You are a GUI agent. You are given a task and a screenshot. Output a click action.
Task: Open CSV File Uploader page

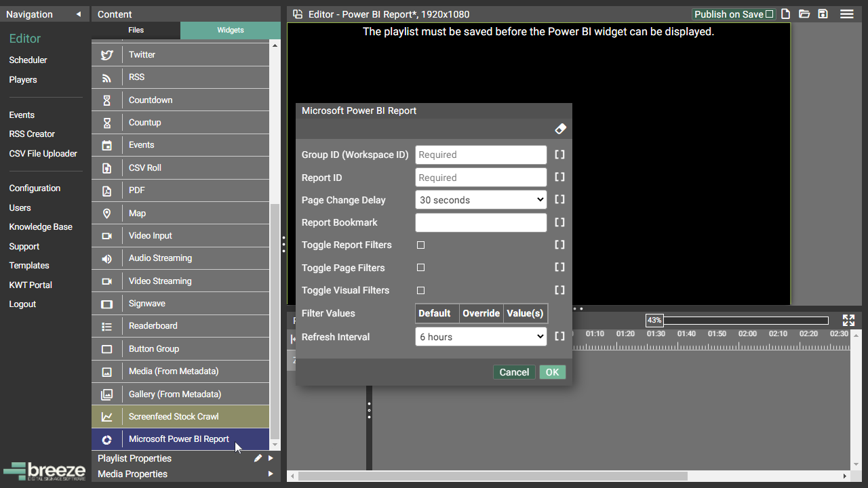43,154
